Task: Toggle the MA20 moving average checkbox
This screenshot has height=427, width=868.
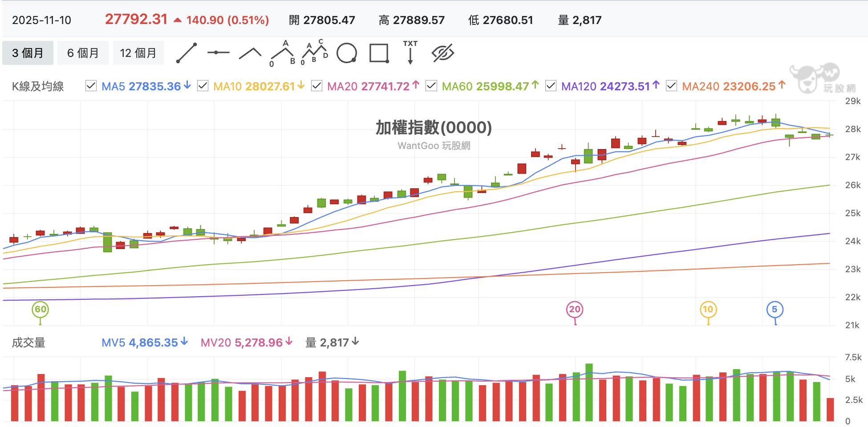Action: (x=316, y=85)
